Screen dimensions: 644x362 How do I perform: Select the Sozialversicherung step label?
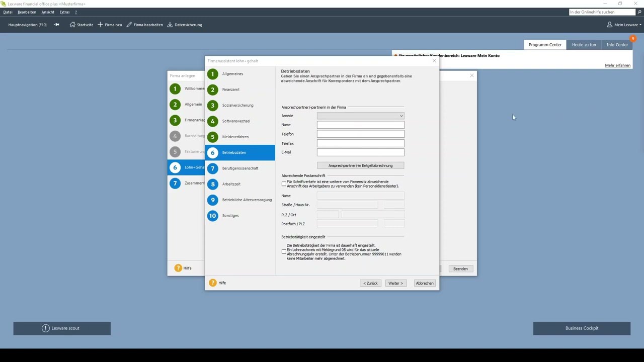(238, 106)
